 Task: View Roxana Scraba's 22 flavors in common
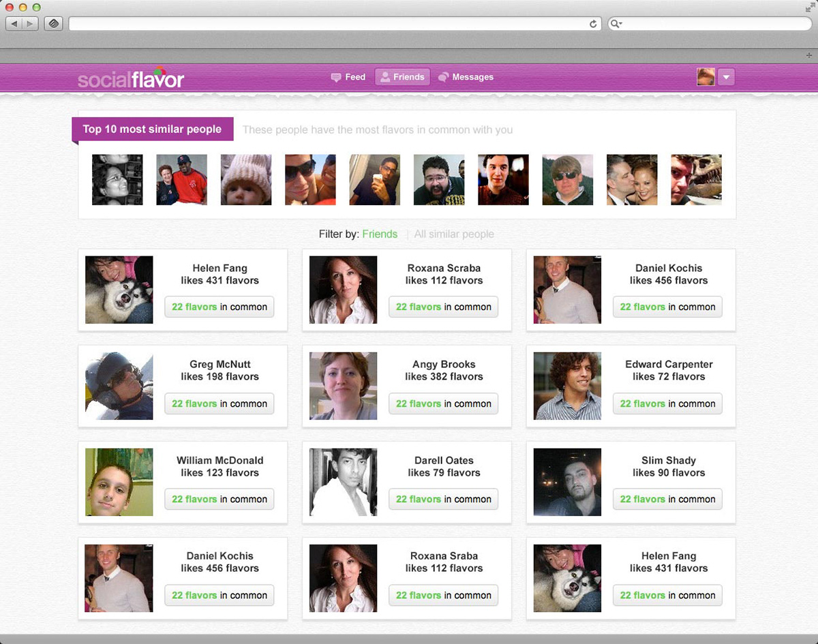tap(444, 307)
